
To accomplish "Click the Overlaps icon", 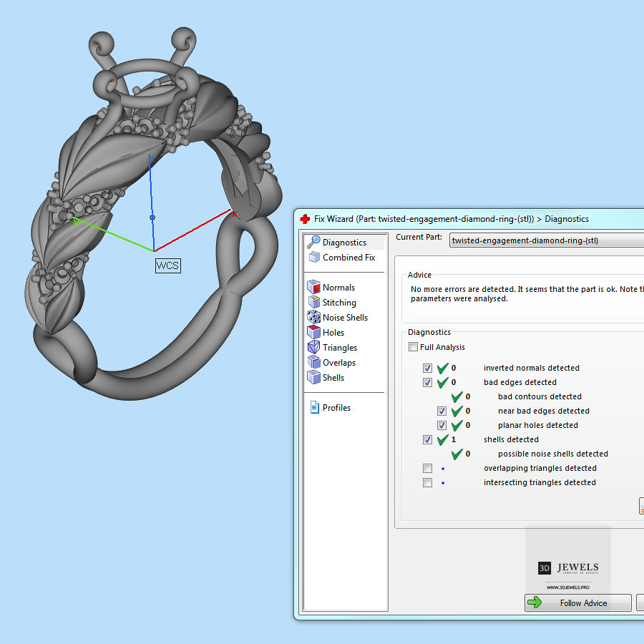I will [x=314, y=362].
